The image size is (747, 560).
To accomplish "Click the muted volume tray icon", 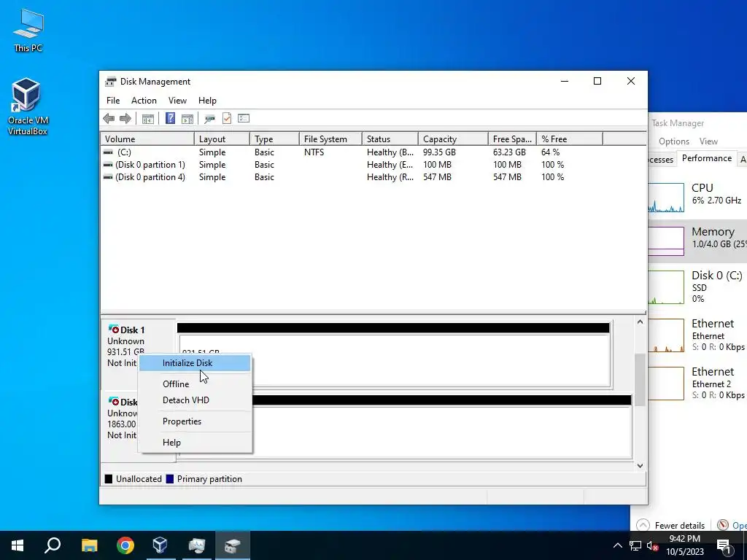I will [x=653, y=545].
